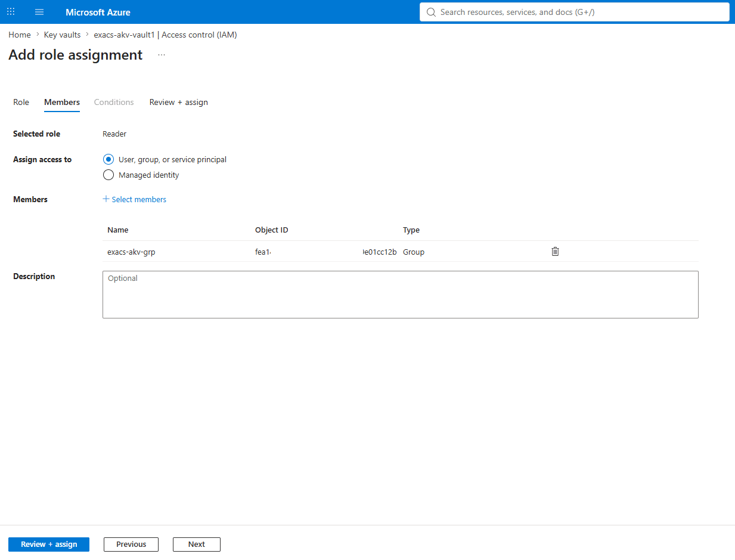Select User, group, or service principal radio
The height and width of the screenshot is (560, 735).
pyautogui.click(x=108, y=159)
